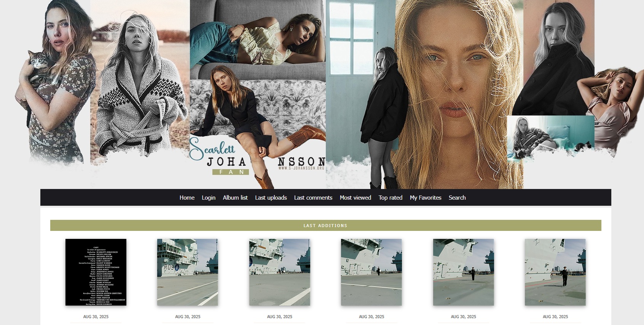
Task: View Last uploads
Action: [271, 198]
